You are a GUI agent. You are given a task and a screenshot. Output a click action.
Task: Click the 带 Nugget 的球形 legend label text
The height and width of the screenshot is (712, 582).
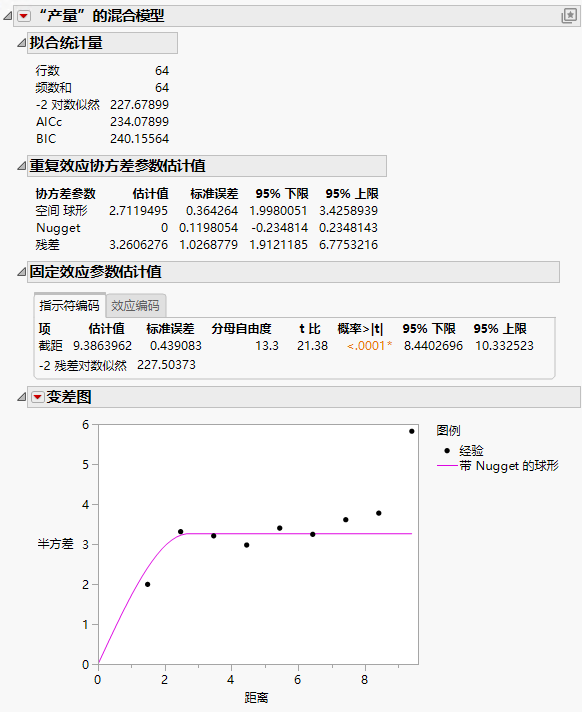point(509,466)
